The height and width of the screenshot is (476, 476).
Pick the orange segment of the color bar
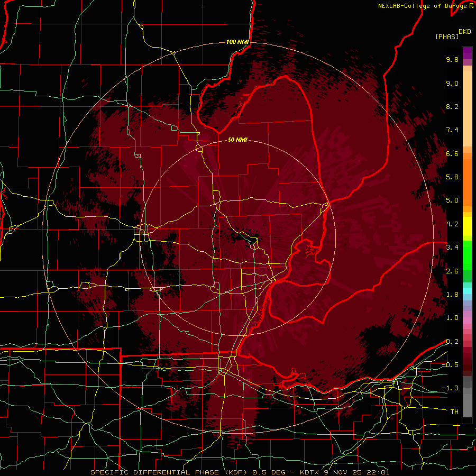[467, 182]
